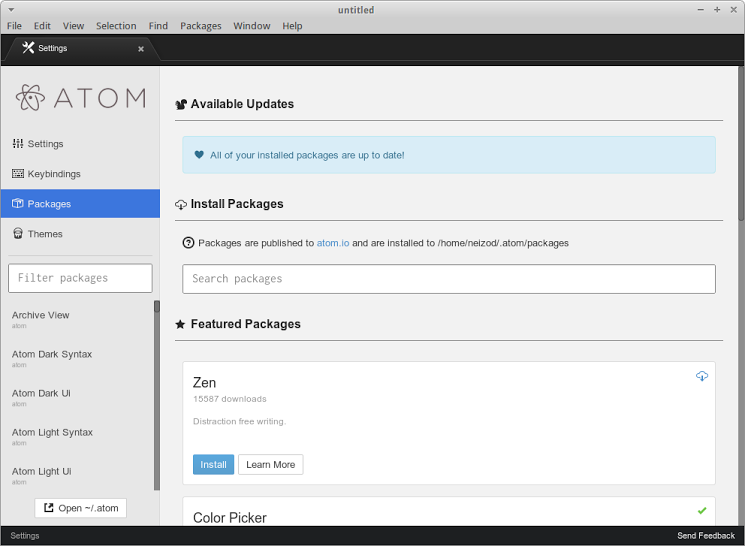Image resolution: width=745 pixels, height=546 pixels.
Task: Click the Zen card download cloud icon
Action: (x=702, y=376)
